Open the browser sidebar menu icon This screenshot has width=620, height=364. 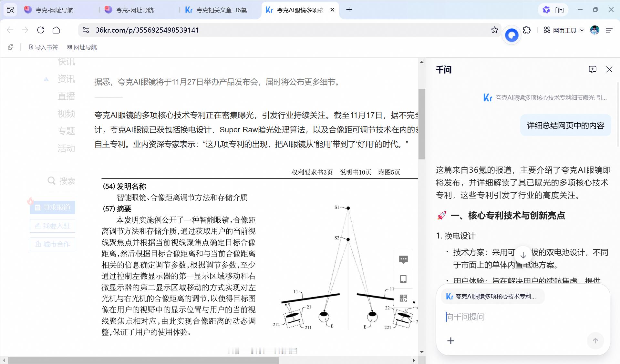pyautogui.click(x=609, y=30)
